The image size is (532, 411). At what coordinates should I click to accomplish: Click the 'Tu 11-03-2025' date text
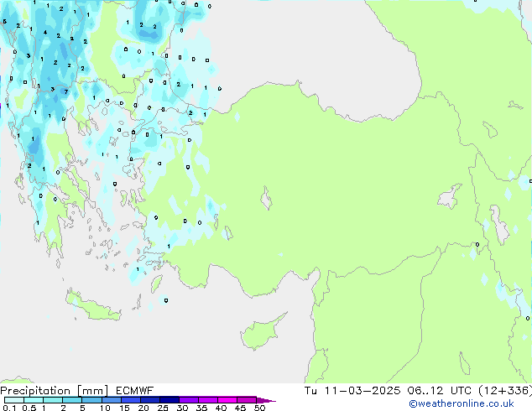pyautogui.click(x=352, y=391)
